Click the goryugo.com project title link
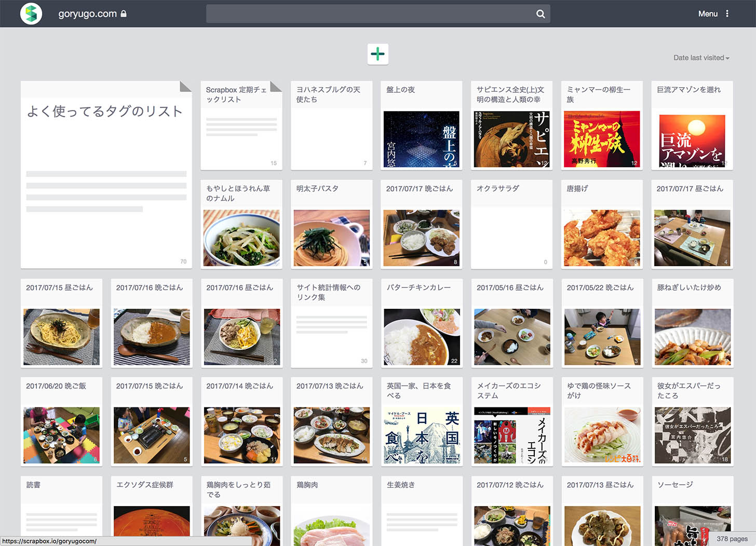Image resolution: width=756 pixels, height=546 pixels. [87, 13]
